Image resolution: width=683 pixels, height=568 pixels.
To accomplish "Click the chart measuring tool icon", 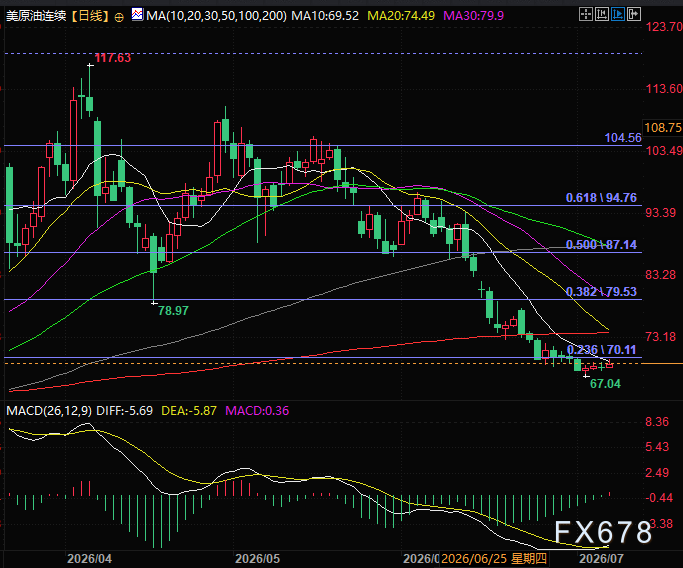I will tap(602, 14).
